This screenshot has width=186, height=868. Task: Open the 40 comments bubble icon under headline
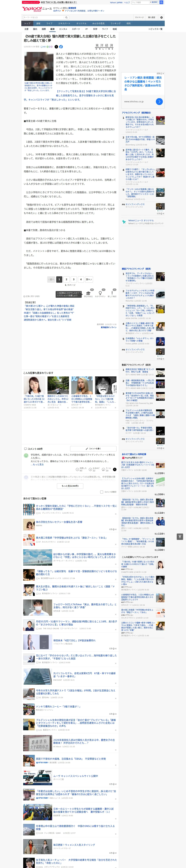43,47
